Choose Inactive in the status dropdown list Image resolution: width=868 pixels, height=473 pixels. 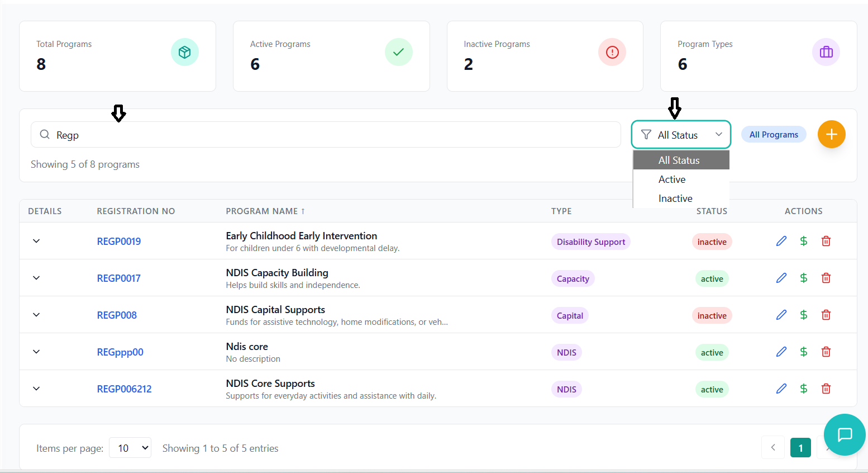(x=675, y=198)
